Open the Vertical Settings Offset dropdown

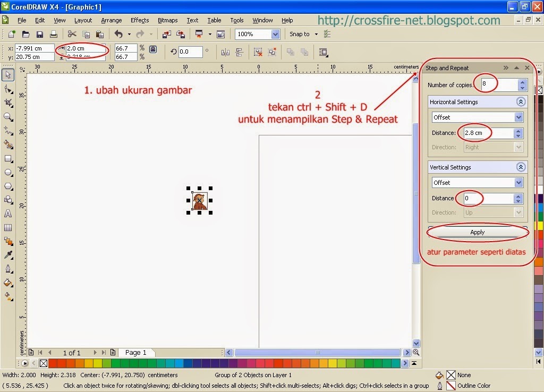tap(518, 183)
